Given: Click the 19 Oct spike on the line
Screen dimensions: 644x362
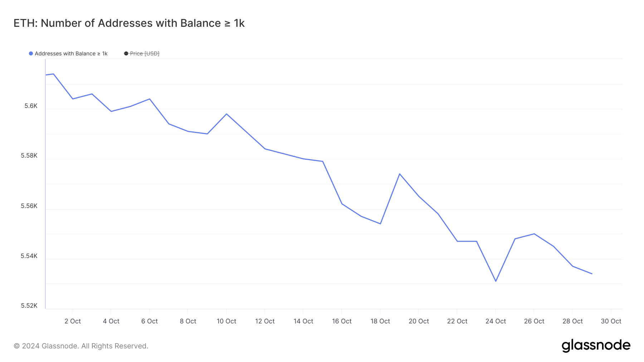Looking at the screenshot, I should (400, 174).
